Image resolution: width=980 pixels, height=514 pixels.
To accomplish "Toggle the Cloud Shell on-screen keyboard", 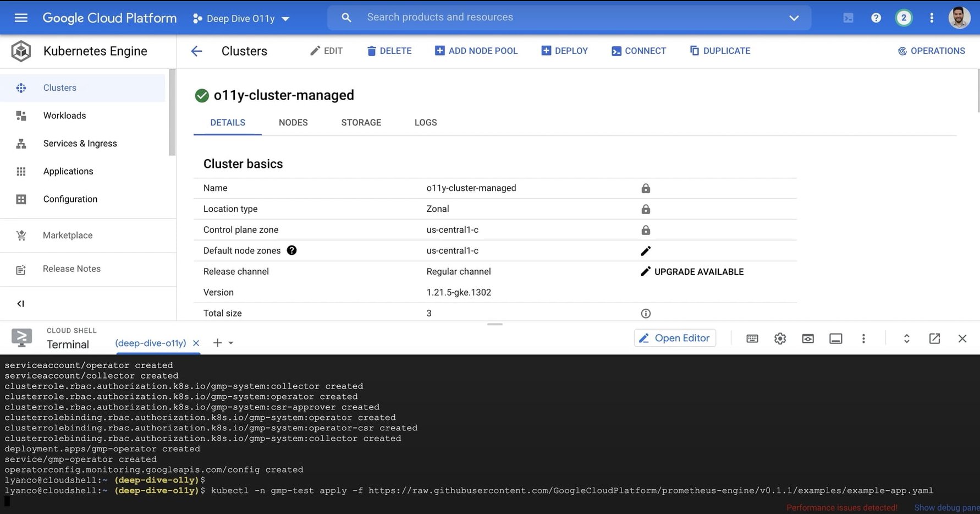I will tap(752, 338).
